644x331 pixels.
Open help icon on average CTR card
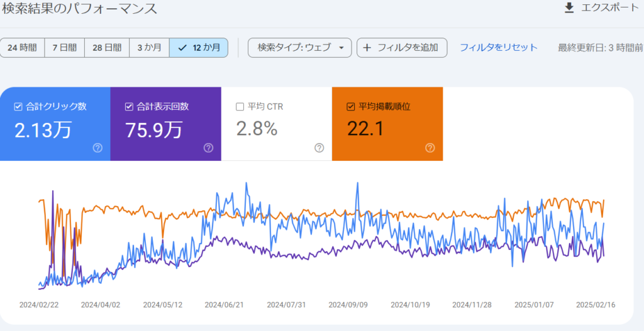319,148
